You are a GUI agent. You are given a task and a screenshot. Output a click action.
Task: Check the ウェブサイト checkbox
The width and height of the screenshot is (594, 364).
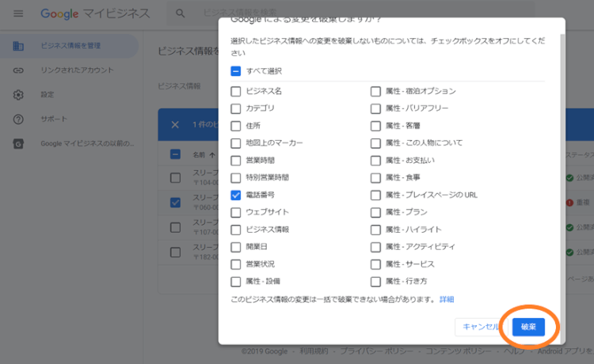pyautogui.click(x=236, y=212)
